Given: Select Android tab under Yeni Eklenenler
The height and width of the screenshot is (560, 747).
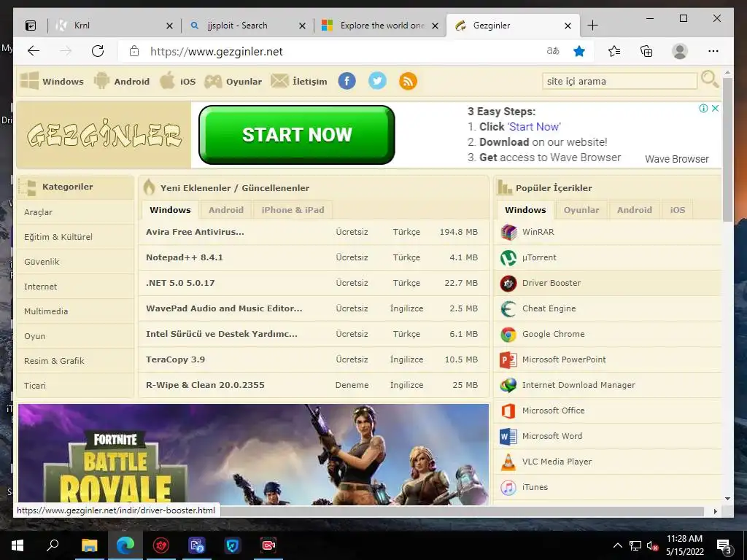Looking at the screenshot, I should click(x=226, y=210).
